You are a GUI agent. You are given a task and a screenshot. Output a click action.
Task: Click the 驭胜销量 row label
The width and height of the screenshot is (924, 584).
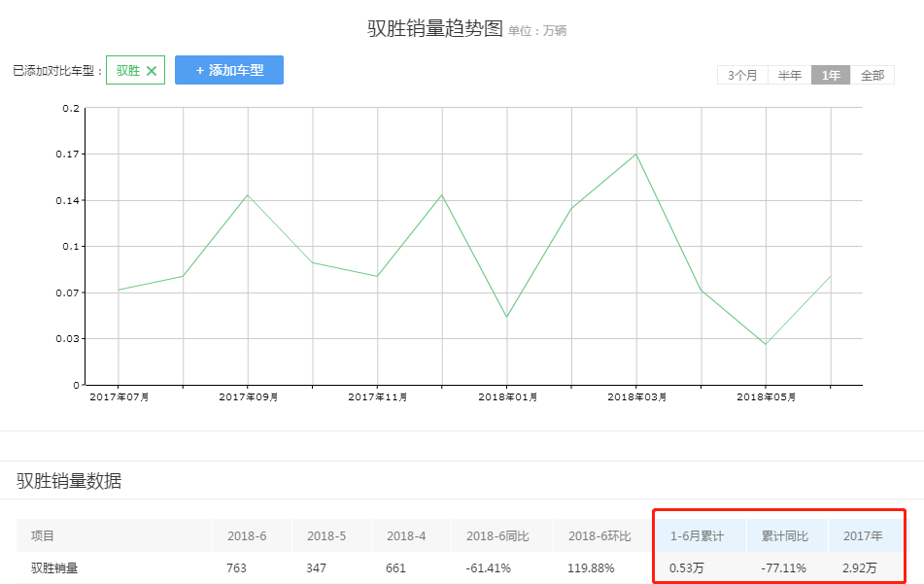[54, 568]
